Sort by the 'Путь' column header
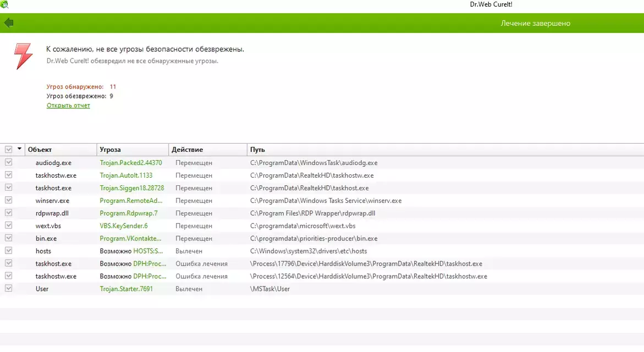 pyautogui.click(x=445, y=150)
